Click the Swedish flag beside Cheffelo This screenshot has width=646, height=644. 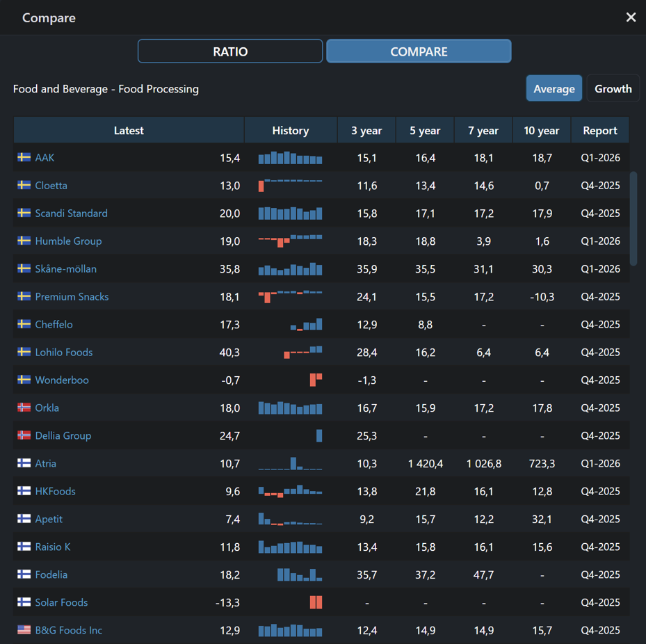(x=24, y=324)
